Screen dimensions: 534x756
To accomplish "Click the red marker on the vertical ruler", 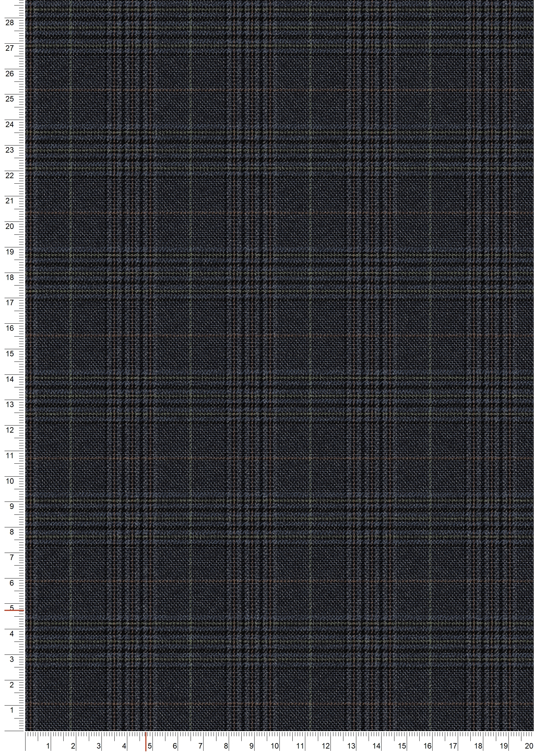I will pos(14,610).
